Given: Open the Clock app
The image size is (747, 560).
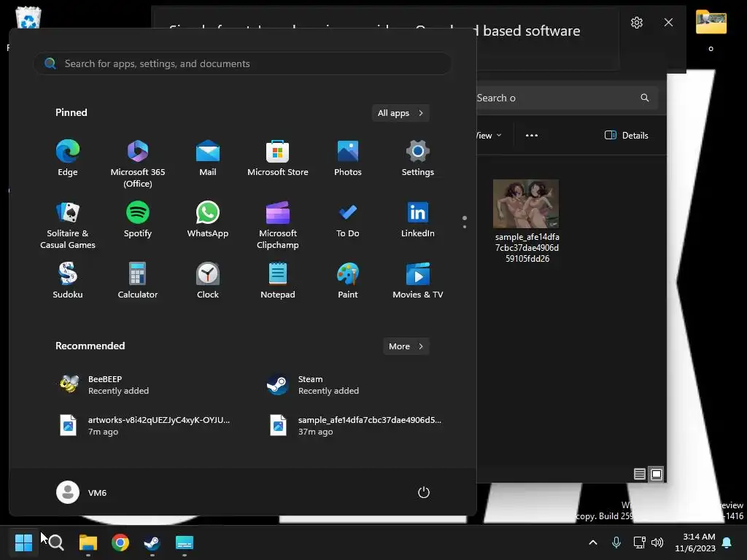Looking at the screenshot, I should click(x=208, y=281).
